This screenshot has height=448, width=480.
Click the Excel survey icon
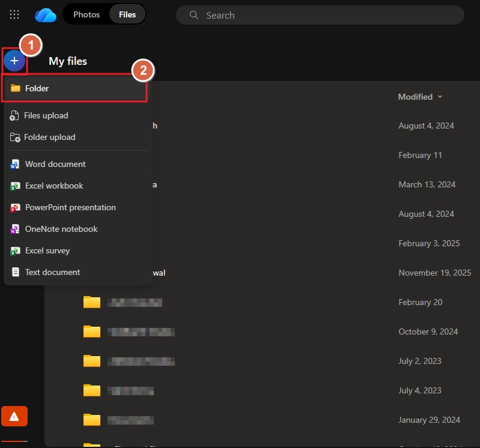click(15, 251)
